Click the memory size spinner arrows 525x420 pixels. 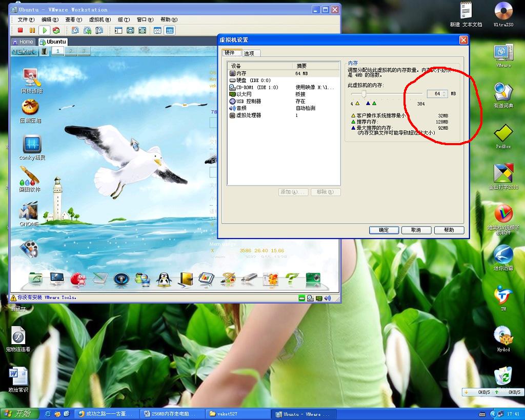[x=445, y=94]
